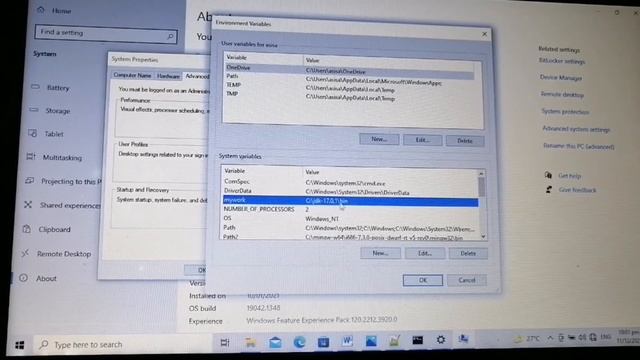Click Delete under System variables
The height and width of the screenshot is (360, 640).
pos(468,253)
